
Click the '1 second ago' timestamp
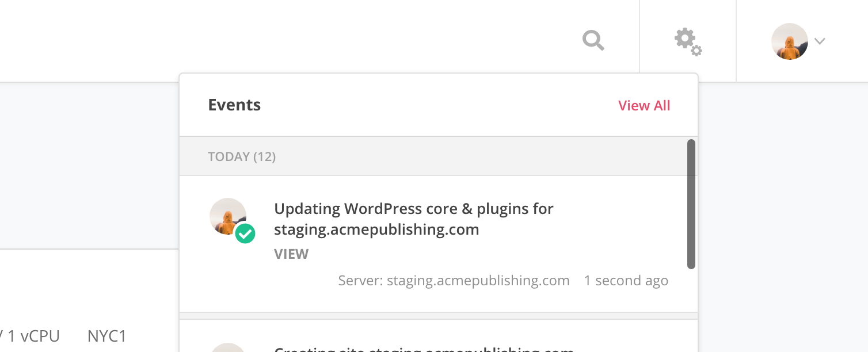[x=626, y=281]
